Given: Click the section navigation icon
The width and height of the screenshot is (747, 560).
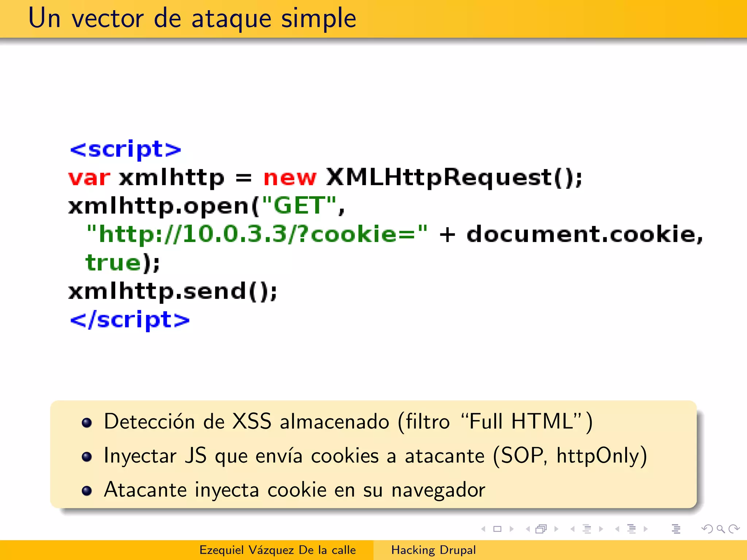Looking at the screenshot, I should [x=631, y=529].
